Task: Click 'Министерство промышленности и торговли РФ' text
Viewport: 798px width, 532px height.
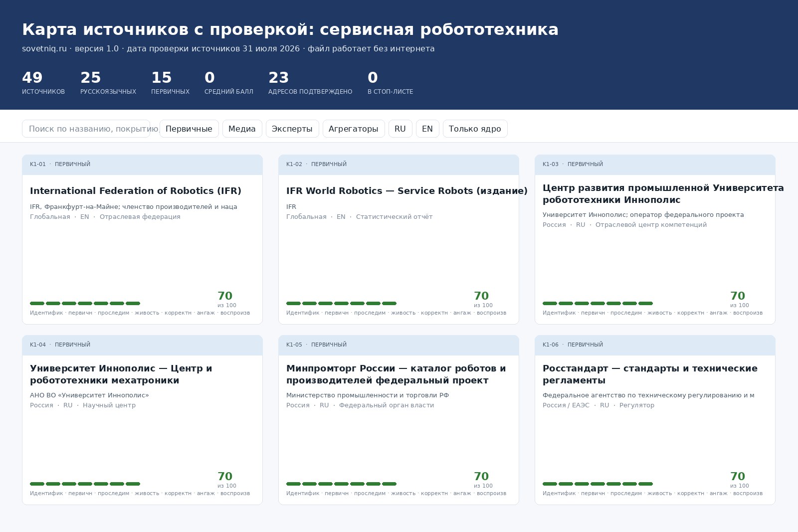Action: pos(368,395)
